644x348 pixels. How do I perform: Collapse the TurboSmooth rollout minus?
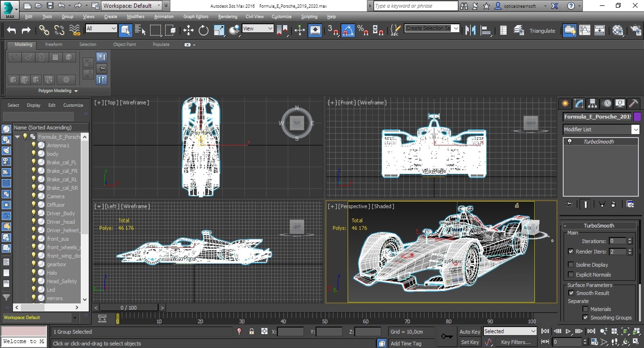click(565, 226)
